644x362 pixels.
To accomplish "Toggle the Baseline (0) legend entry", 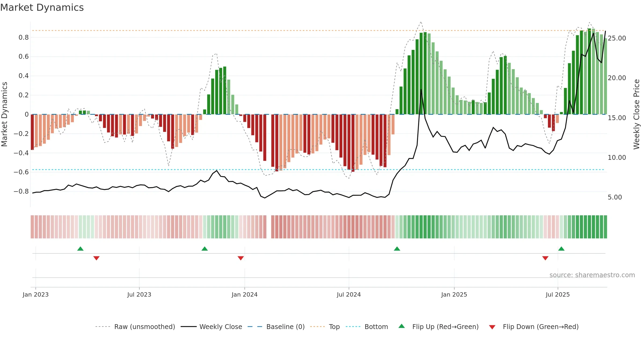I will [276, 327].
